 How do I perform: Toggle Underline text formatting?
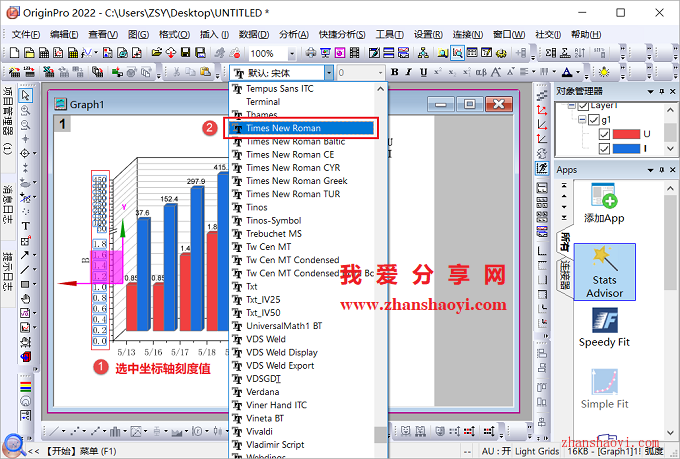(x=423, y=72)
